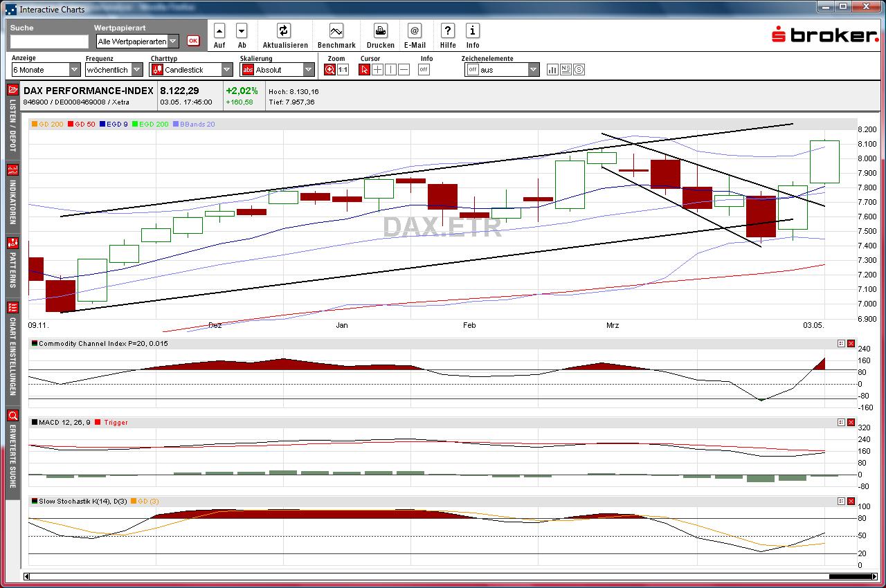Click the DAX PERFORMANCE-INDEX title
The height and width of the screenshot is (588, 886).
[89, 91]
